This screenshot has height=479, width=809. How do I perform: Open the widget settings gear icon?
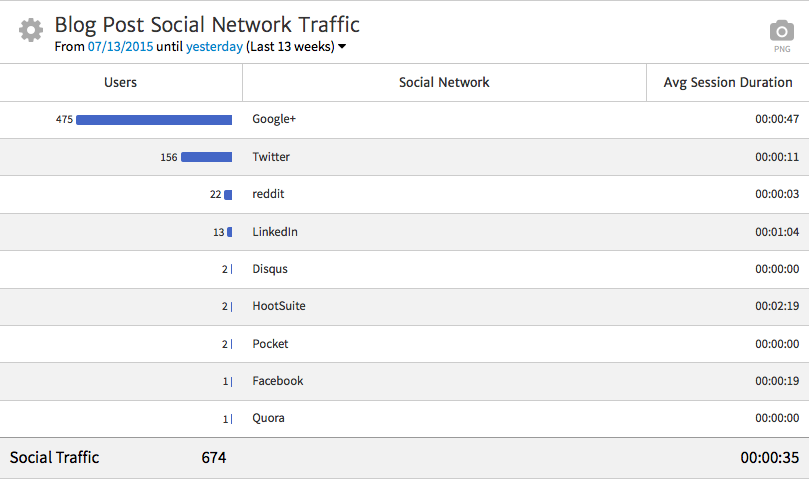click(x=31, y=31)
